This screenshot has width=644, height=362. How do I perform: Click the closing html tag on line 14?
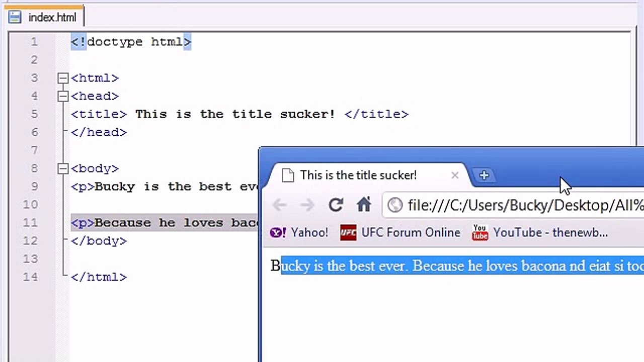click(x=99, y=277)
